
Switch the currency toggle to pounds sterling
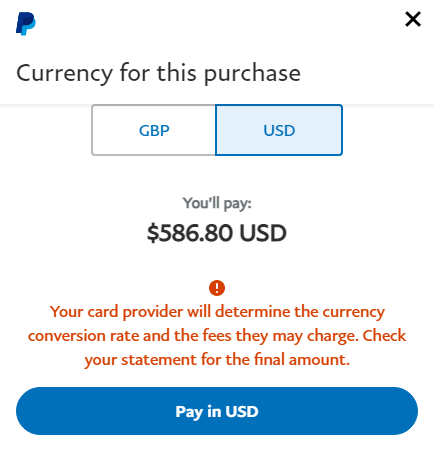[x=154, y=130]
